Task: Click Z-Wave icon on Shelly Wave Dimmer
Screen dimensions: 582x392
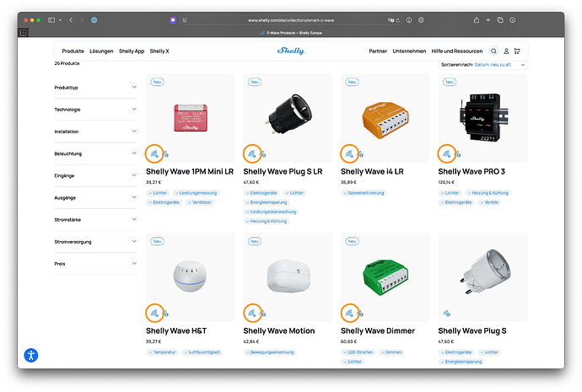Action: click(349, 312)
